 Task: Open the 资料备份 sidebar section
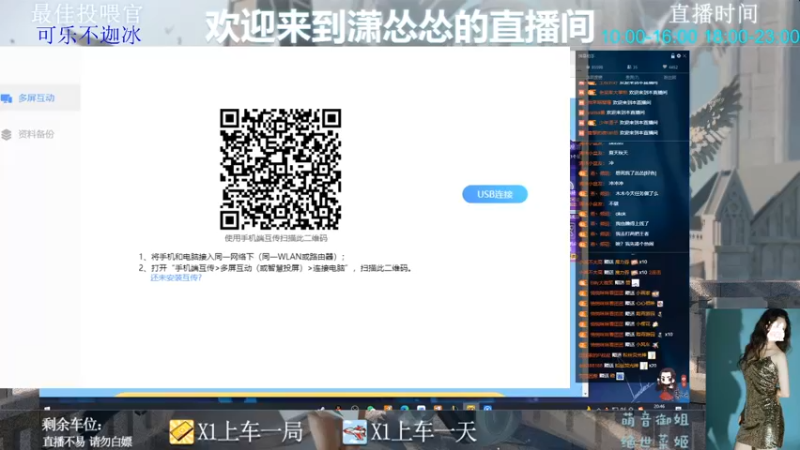coord(36,134)
